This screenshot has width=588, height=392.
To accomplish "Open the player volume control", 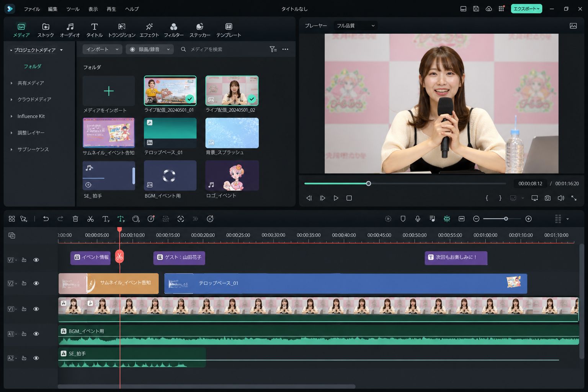I will tap(561, 198).
